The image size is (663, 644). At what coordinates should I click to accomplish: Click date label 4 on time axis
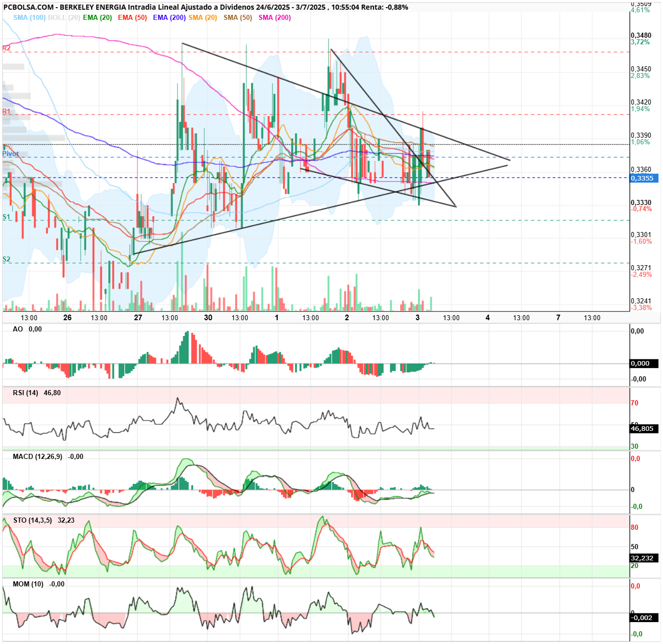tap(488, 317)
